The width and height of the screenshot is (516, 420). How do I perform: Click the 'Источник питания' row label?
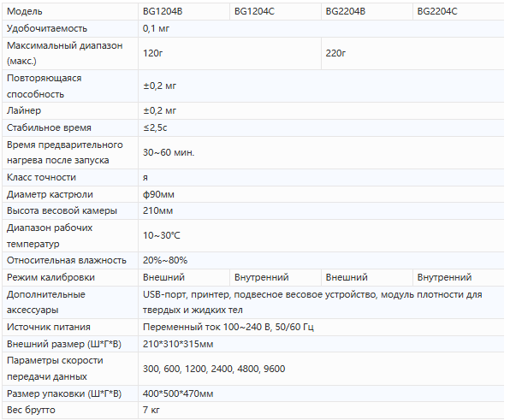click(49, 327)
